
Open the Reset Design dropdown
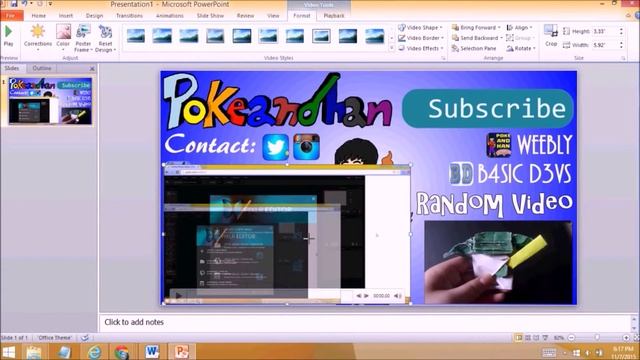coord(105,38)
